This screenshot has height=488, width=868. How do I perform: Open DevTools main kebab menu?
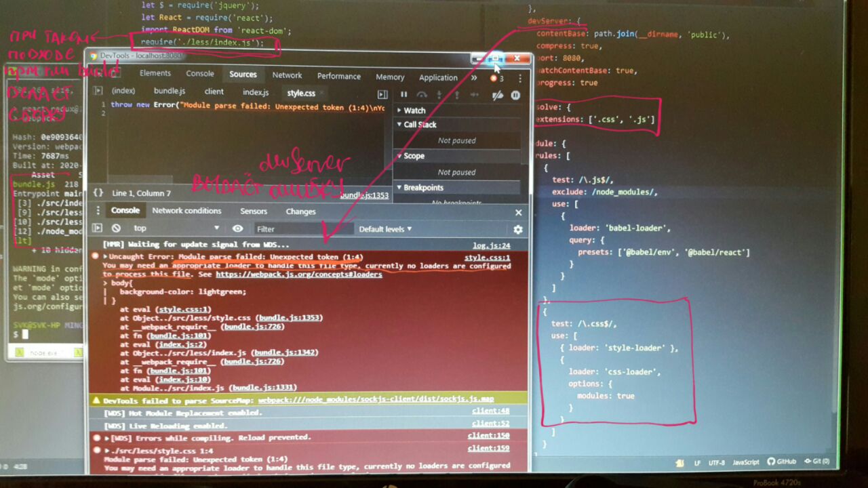tap(520, 78)
